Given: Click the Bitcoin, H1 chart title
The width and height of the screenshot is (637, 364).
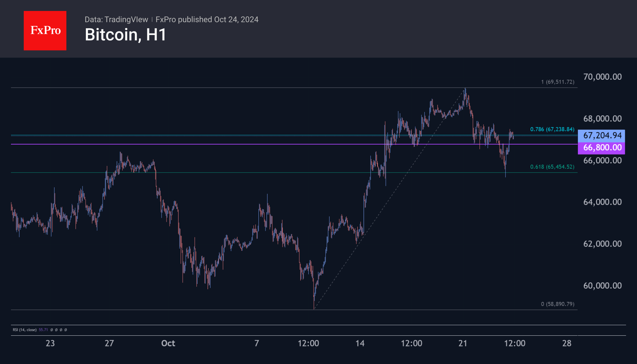Looking at the screenshot, I should pyautogui.click(x=125, y=35).
